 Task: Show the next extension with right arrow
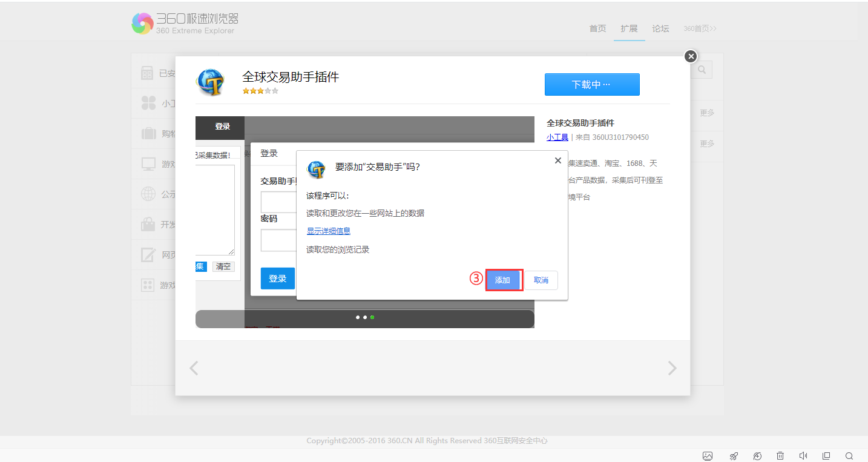[672, 368]
